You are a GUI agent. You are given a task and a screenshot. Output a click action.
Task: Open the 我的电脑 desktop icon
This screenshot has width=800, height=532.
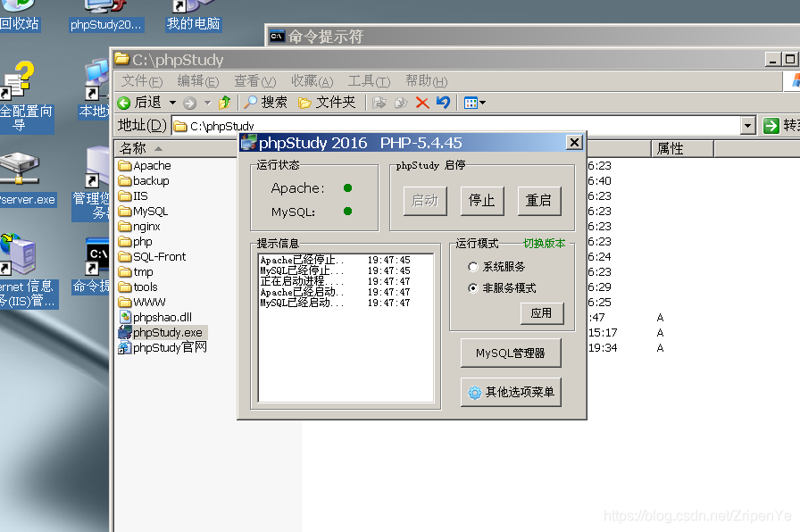194,15
